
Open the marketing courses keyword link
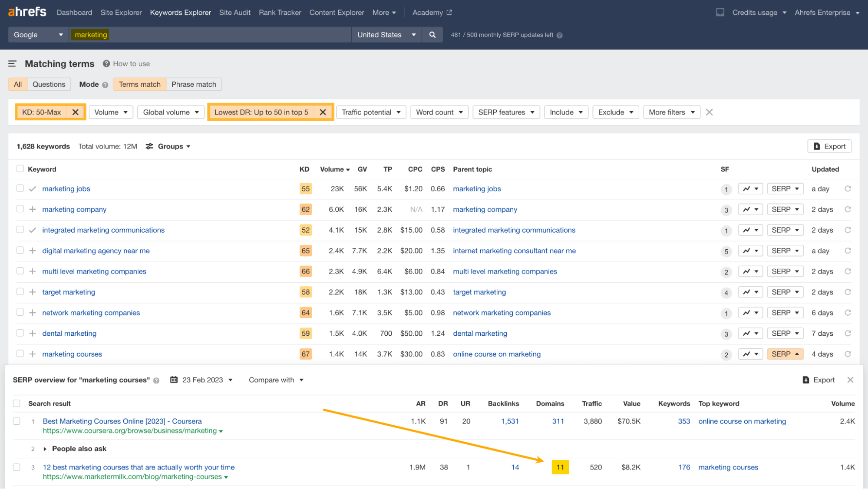click(72, 354)
